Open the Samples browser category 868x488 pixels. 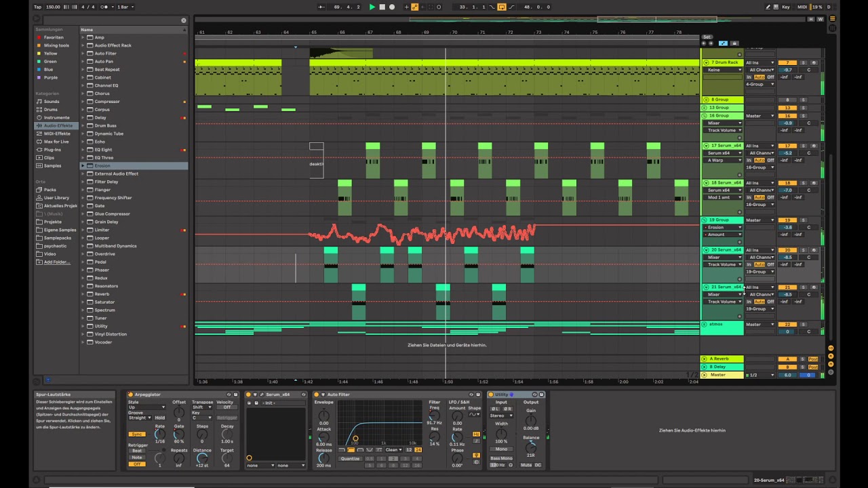[52, 165]
